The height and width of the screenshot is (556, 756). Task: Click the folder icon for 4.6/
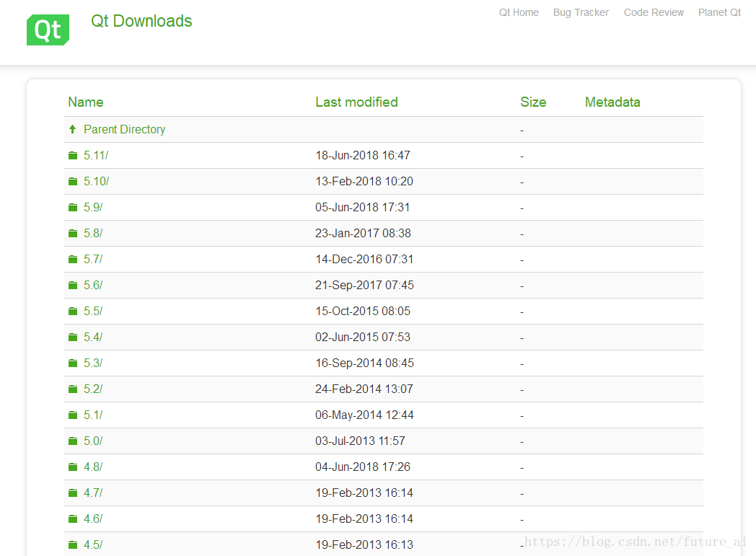point(73,519)
